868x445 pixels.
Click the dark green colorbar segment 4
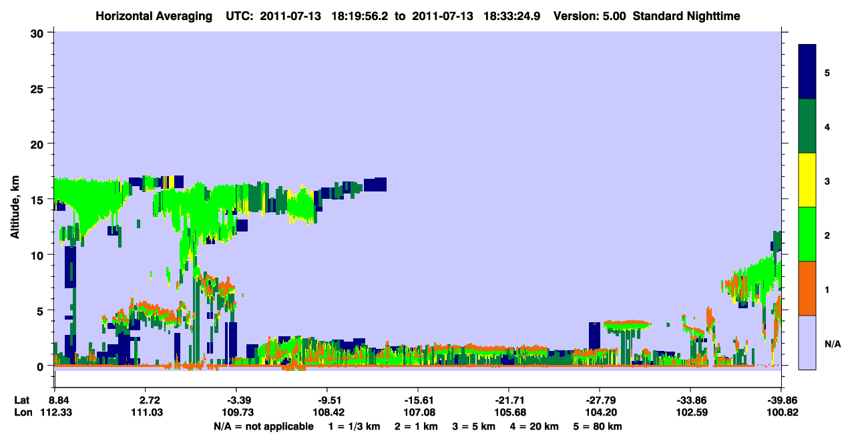(x=807, y=126)
